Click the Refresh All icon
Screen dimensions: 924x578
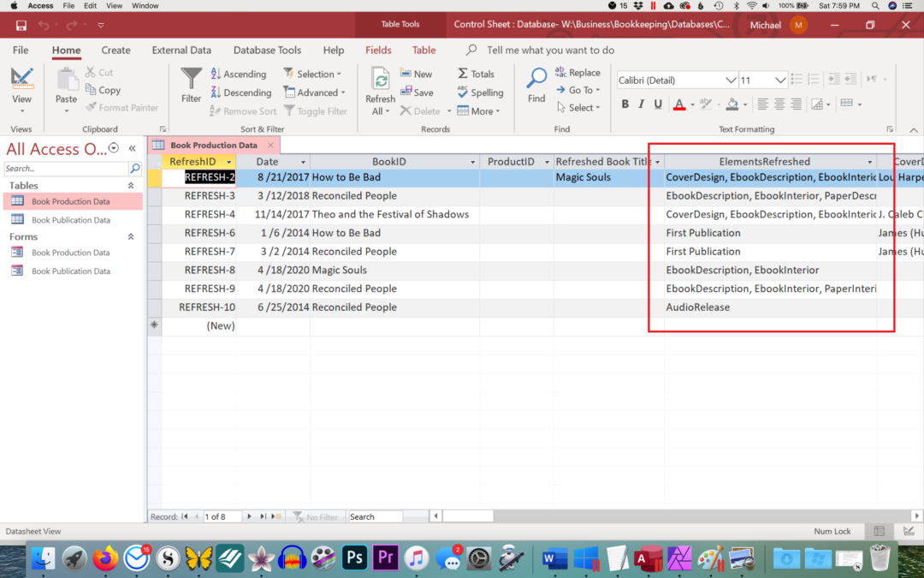tap(380, 79)
